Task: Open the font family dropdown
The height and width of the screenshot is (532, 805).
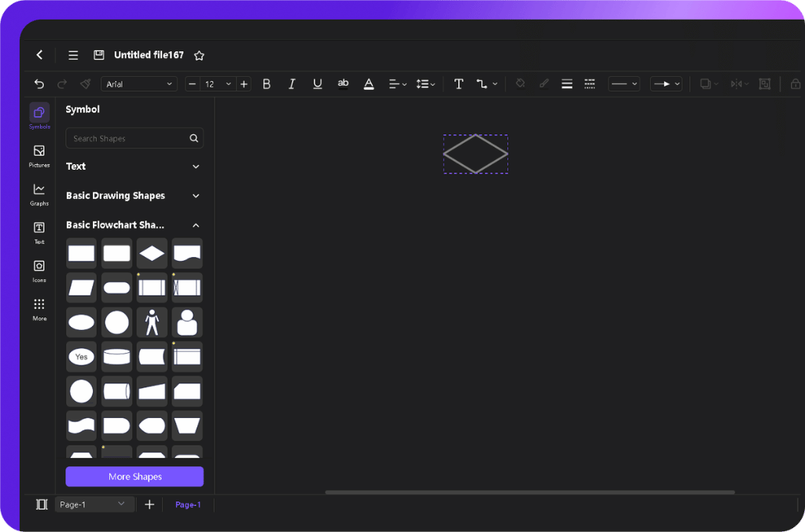Action: 139,83
